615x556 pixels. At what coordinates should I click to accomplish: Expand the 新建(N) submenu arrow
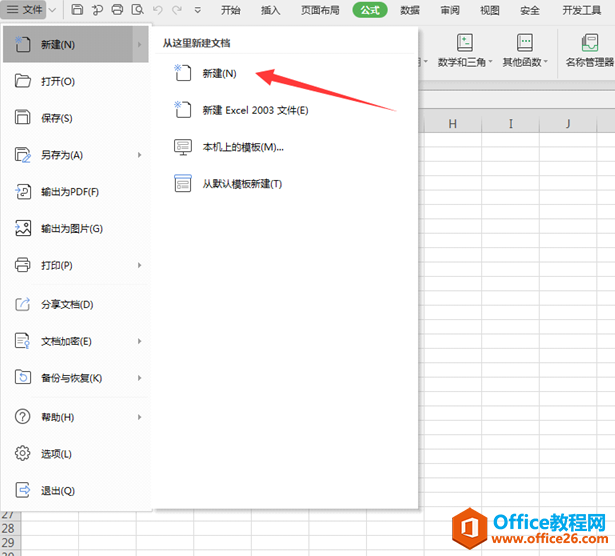pos(140,45)
